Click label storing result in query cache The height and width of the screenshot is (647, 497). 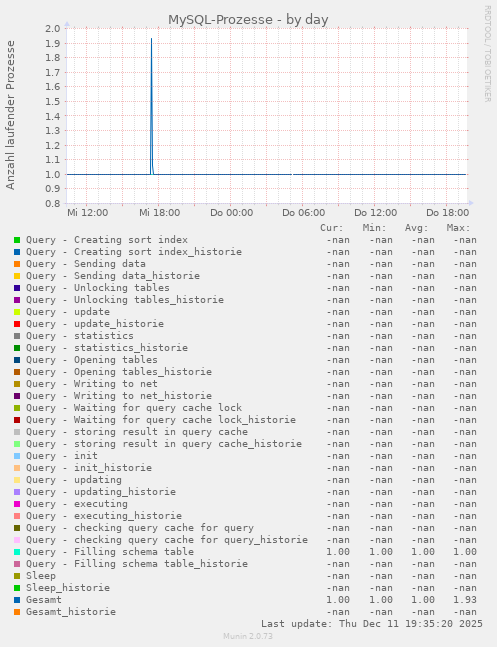point(161,432)
